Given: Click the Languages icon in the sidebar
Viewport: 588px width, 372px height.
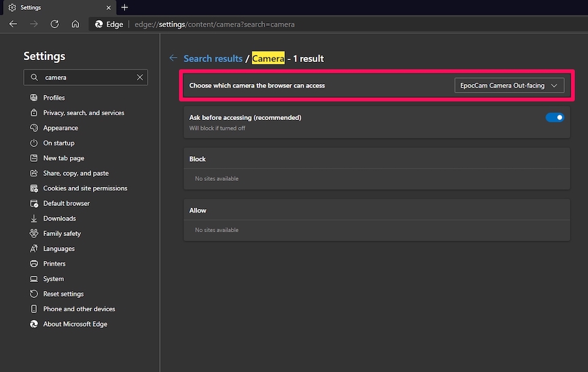Looking at the screenshot, I should pyautogui.click(x=34, y=248).
